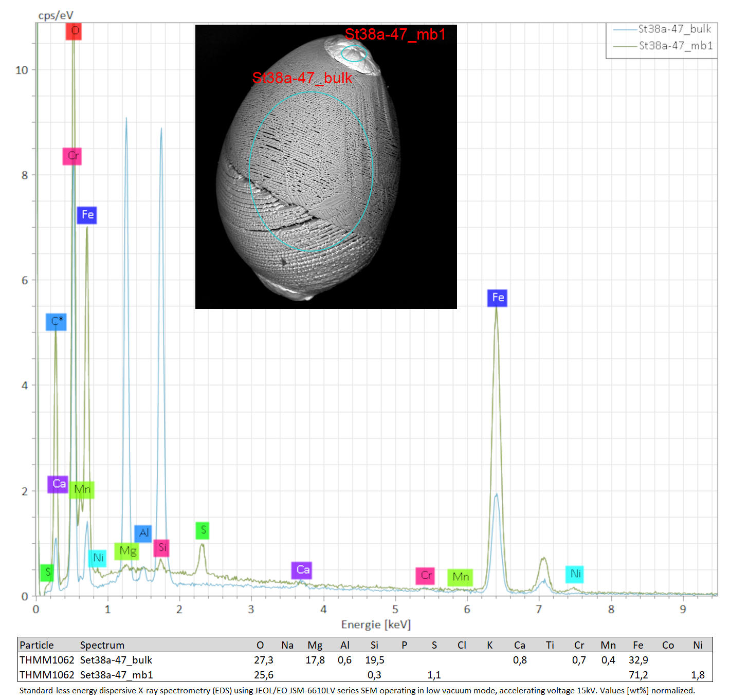Image resolution: width=730 pixels, height=700 pixels.
Task: Click the Mn label near 5.9 keV
Action: point(460,577)
